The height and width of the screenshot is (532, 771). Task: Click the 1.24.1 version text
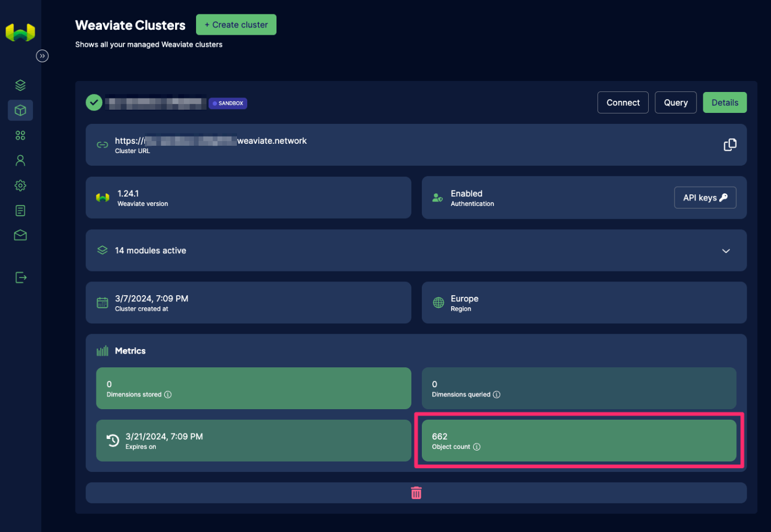(x=128, y=193)
